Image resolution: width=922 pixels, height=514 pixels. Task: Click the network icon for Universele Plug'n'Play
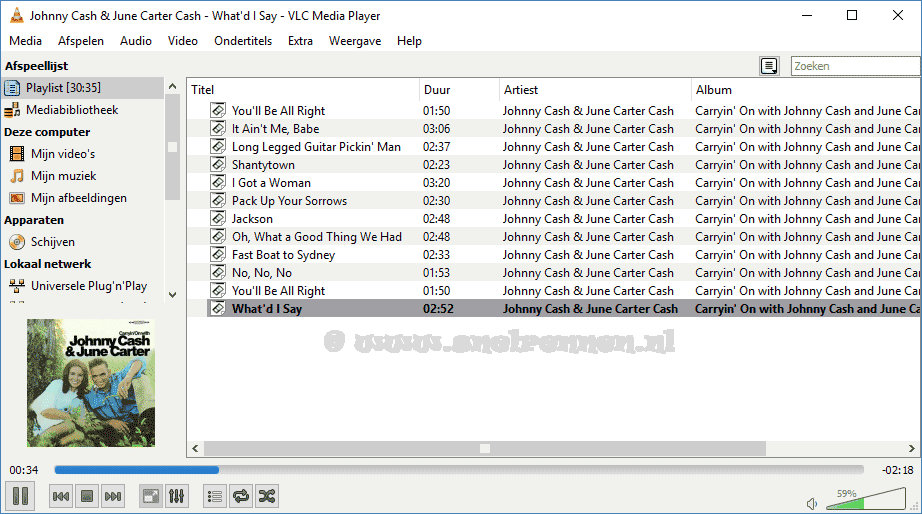(x=17, y=286)
